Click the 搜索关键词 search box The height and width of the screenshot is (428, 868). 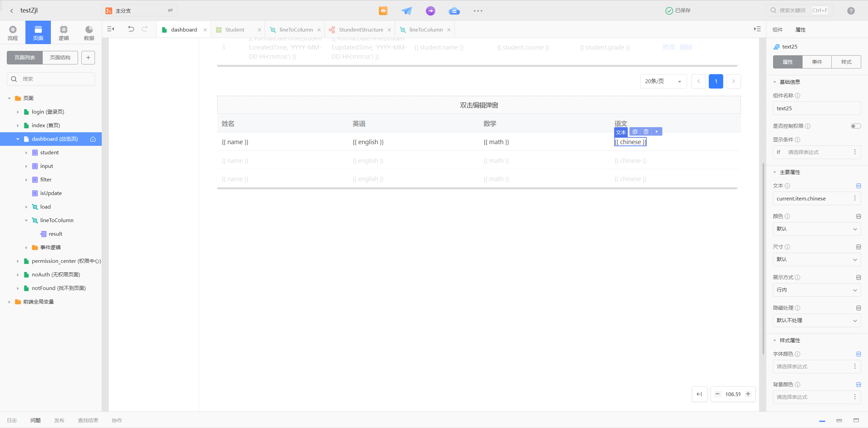point(799,11)
